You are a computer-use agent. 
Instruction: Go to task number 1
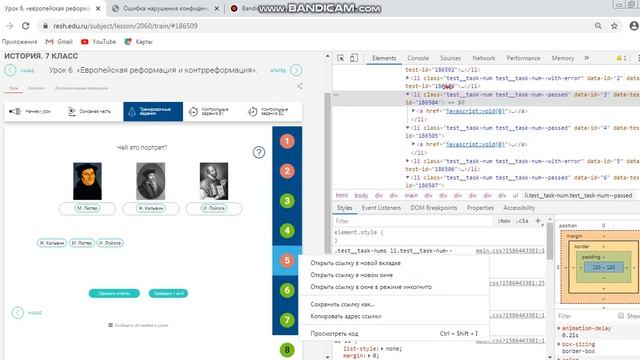click(x=287, y=141)
